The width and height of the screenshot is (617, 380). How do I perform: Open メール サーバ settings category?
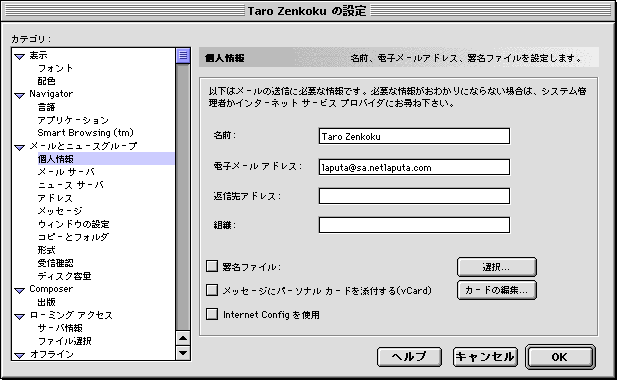click(66, 172)
